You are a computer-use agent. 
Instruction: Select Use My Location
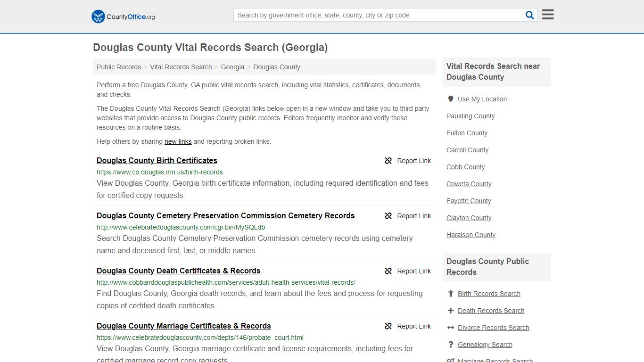[482, 99]
